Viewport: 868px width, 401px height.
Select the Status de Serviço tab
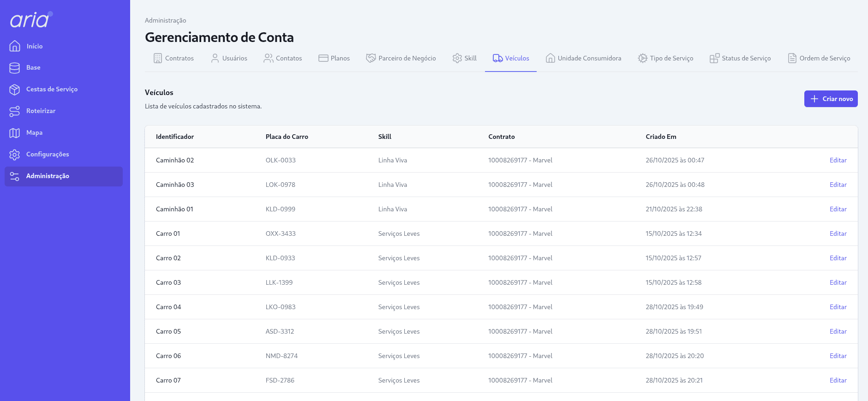pos(740,58)
